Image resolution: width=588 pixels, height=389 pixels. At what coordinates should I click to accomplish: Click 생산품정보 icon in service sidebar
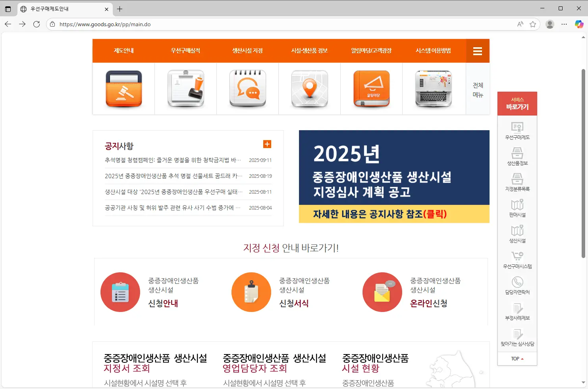(x=517, y=153)
